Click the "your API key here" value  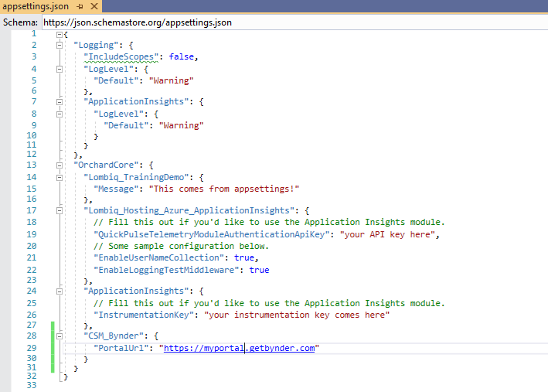click(387, 234)
